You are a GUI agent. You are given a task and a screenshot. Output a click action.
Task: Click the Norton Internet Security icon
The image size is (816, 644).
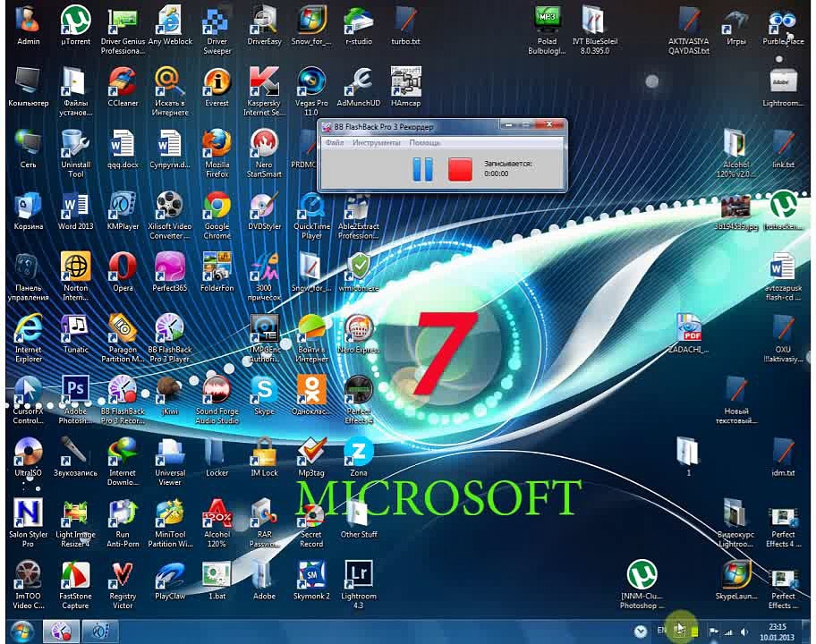click(75, 276)
